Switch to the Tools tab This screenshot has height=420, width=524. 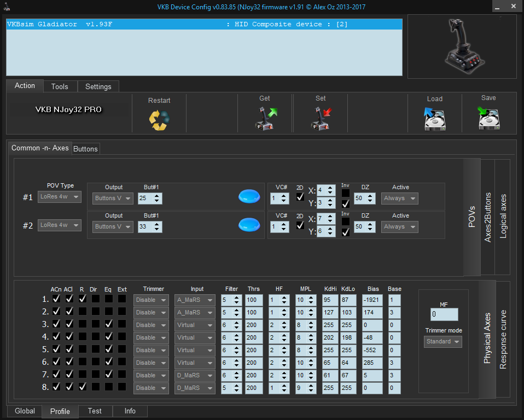pyautogui.click(x=60, y=86)
